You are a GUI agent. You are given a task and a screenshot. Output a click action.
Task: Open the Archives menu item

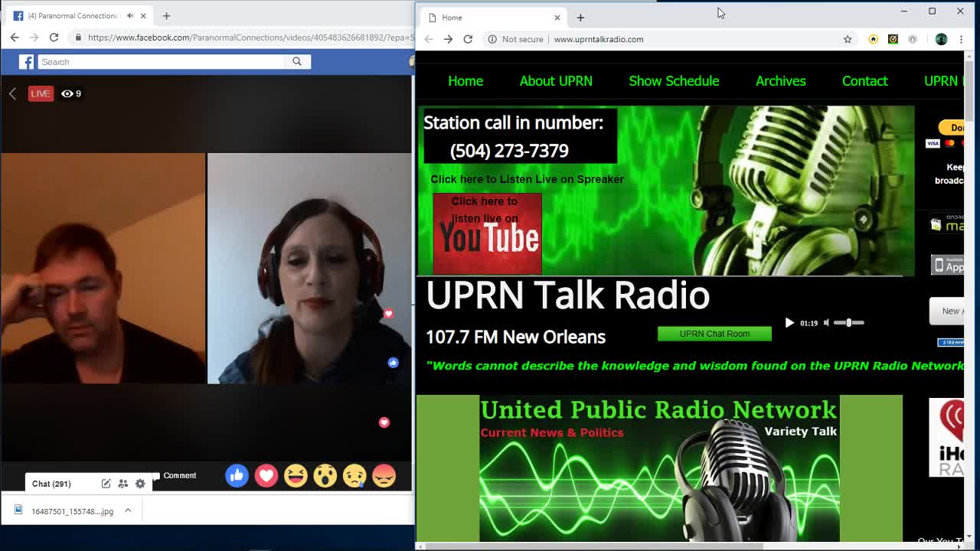[780, 81]
